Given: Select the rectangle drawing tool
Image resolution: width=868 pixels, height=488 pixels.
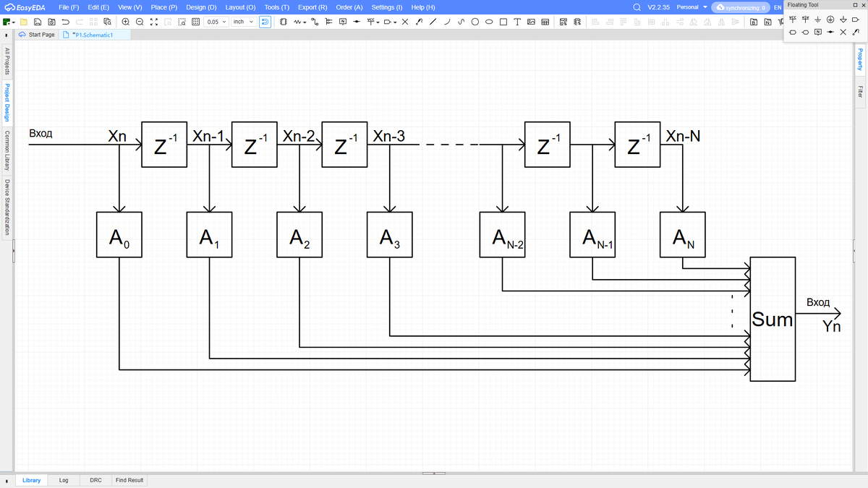Looking at the screenshot, I should (503, 22).
